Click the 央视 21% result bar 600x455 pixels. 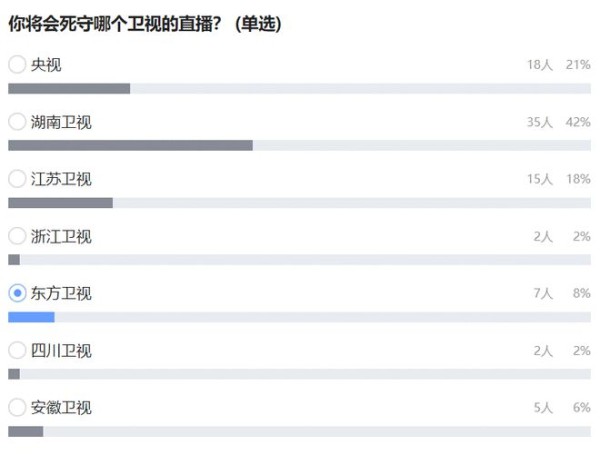click(69, 88)
